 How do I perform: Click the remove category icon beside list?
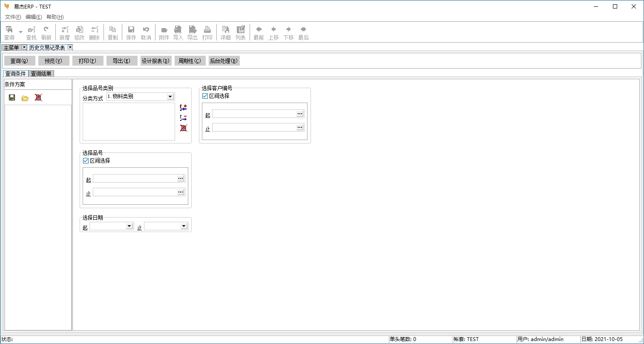[x=184, y=118]
